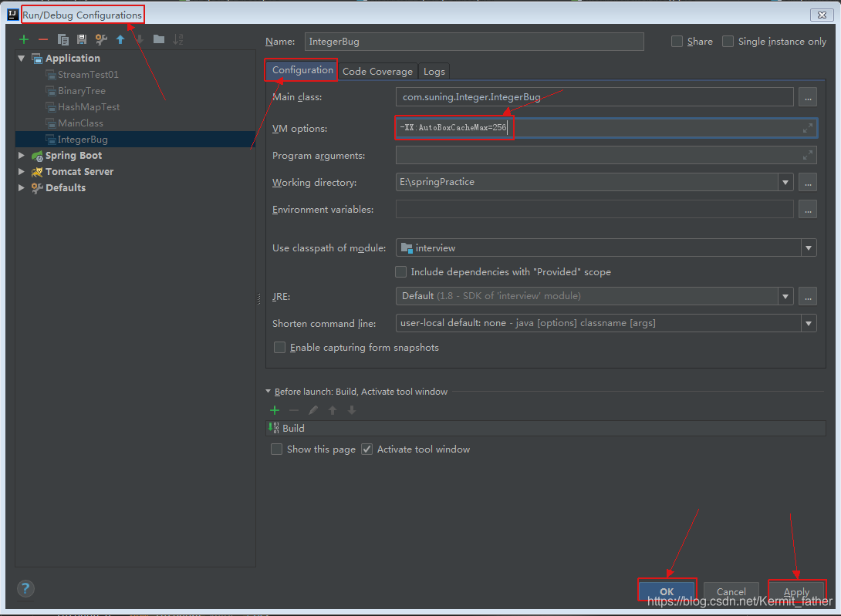Save the configuration with the floppy disk icon
Image resolution: width=841 pixels, height=616 pixels.
pos(82,39)
